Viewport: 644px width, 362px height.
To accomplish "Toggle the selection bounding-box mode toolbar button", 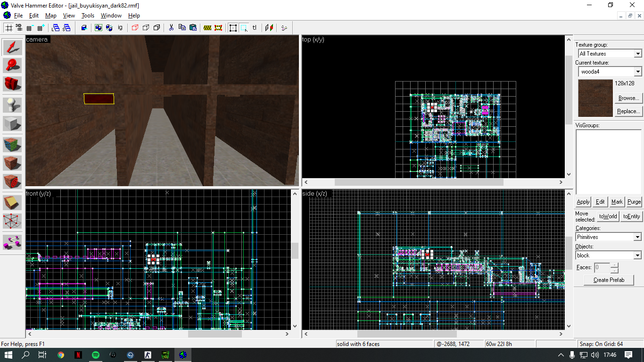I will click(x=233, y=28).
